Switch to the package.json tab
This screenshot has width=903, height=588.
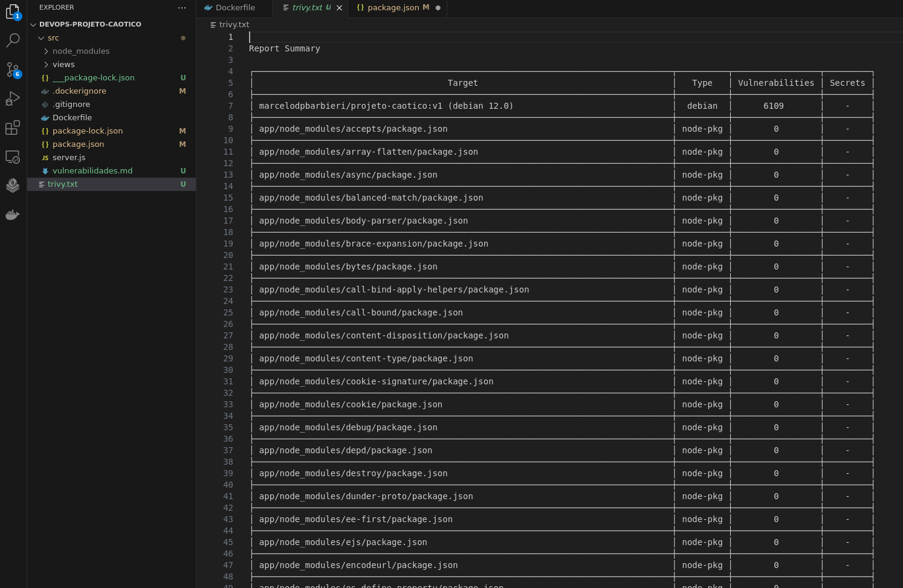[393, 8]
